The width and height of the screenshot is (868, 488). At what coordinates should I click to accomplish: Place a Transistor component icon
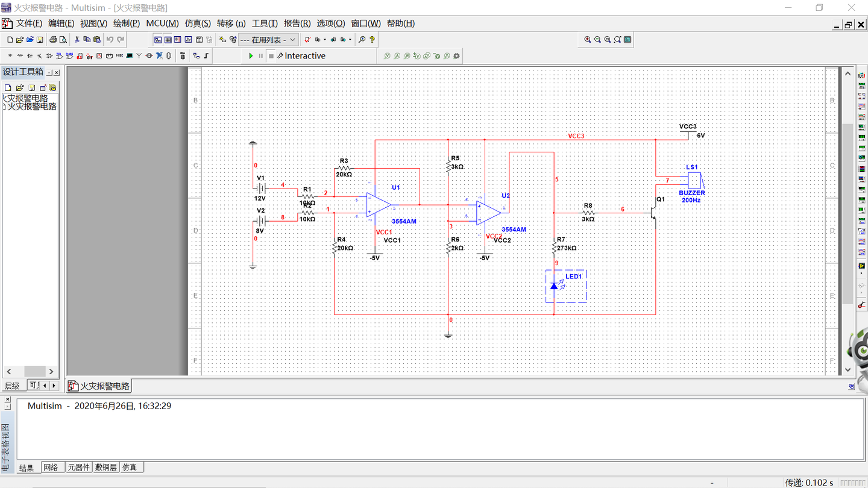[39, 55]
